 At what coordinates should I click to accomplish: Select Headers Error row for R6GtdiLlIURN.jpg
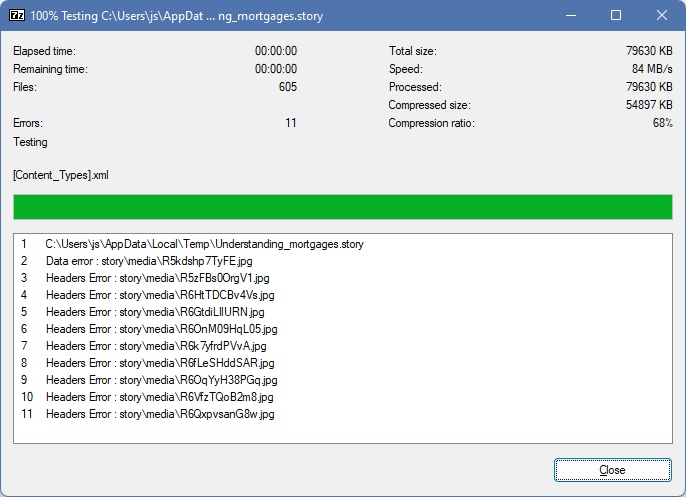[x=155, y=312]
